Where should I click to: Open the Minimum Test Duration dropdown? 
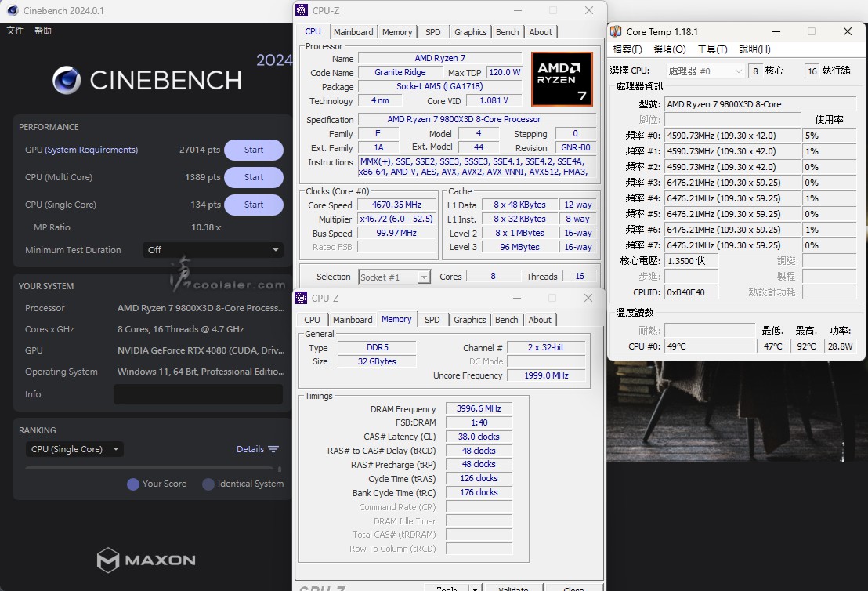click(x=212, y=250)
